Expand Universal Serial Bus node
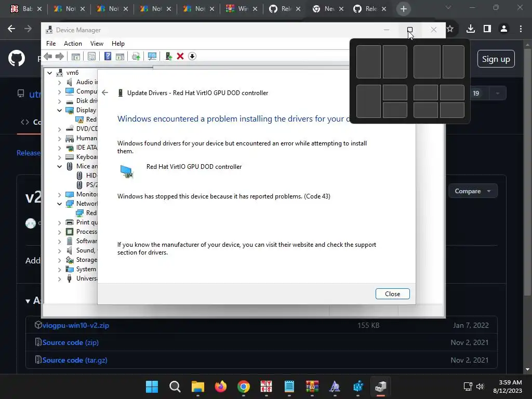 pyautogui.click(x=59, y=278)
